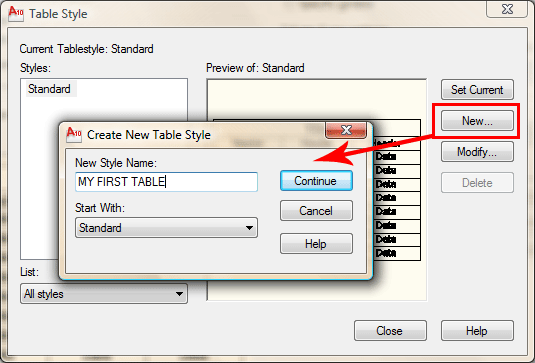Viewport: 535px width, 363px height.
Task: Click the Set Current button
Action: pos(477,90)
